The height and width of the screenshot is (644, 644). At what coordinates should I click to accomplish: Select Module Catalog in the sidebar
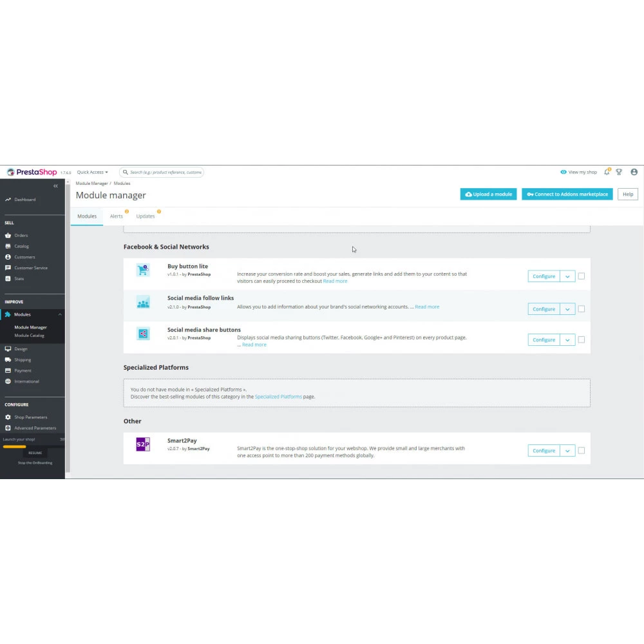(x=29, y=336)
